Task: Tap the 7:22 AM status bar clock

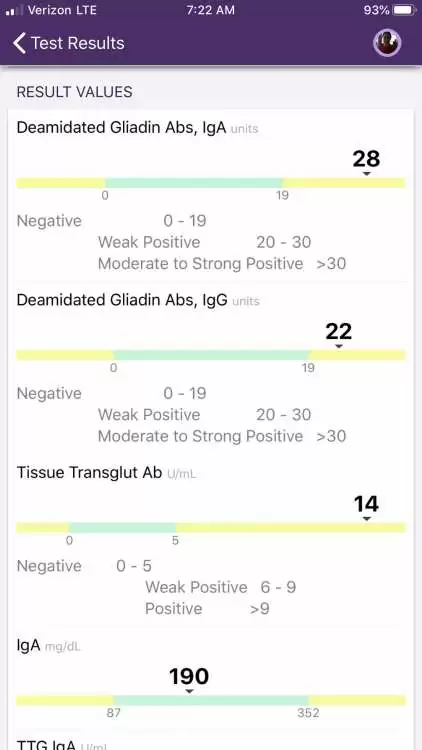Action: click(x=211, y=10)
